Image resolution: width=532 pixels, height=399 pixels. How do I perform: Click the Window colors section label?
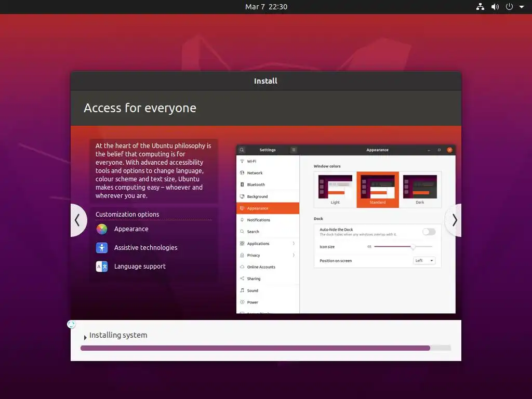(x=327, y=166)
